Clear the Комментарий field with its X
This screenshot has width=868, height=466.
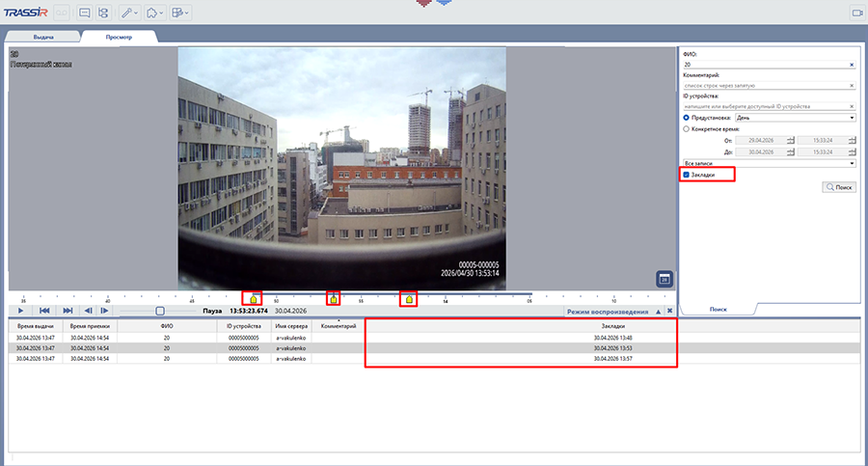pos(852,85)
